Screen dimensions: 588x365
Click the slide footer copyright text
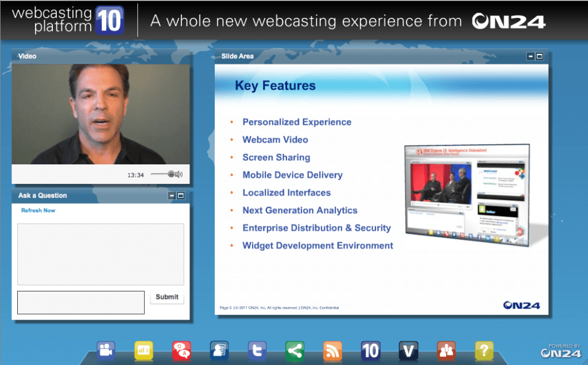point(280,308)
